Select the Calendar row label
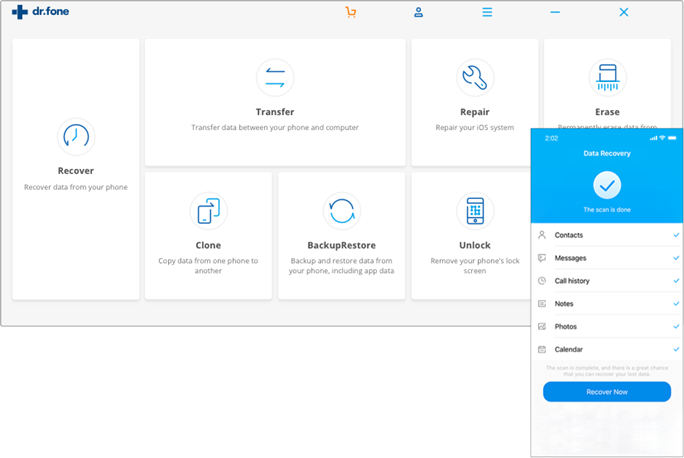684x458 pixels. (568, 349)
